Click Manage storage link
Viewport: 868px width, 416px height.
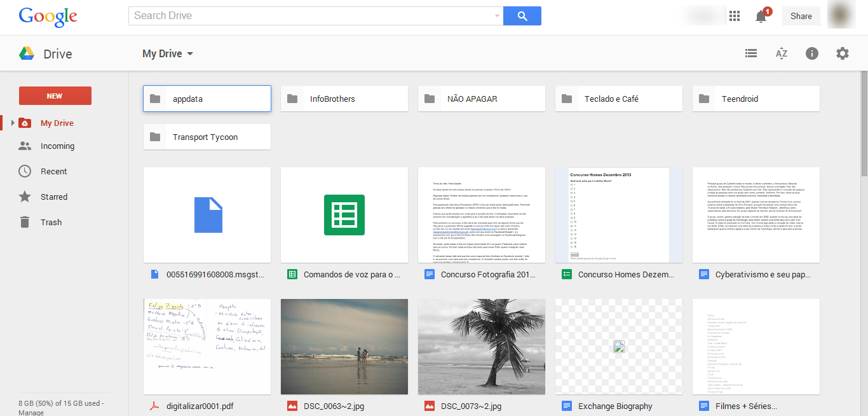pos(31,412)
